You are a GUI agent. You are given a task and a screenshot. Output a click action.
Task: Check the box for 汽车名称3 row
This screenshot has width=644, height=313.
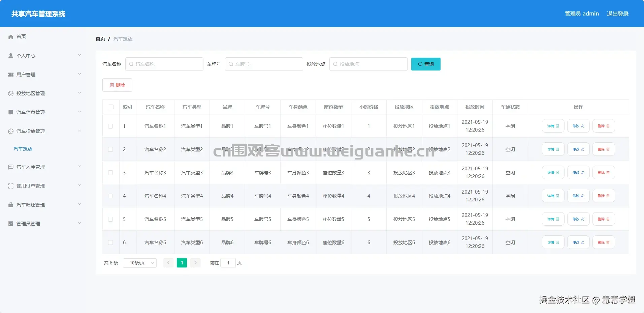coord(110,173)
